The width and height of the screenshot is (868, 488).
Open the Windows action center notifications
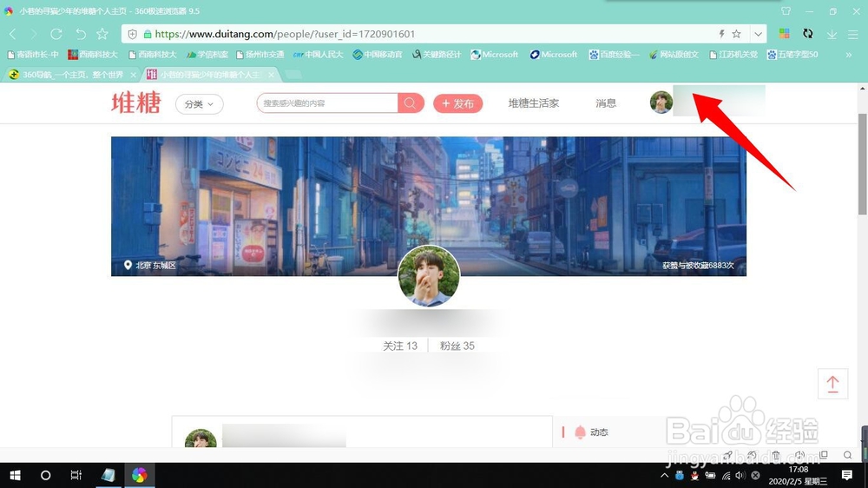click(847, 475)
